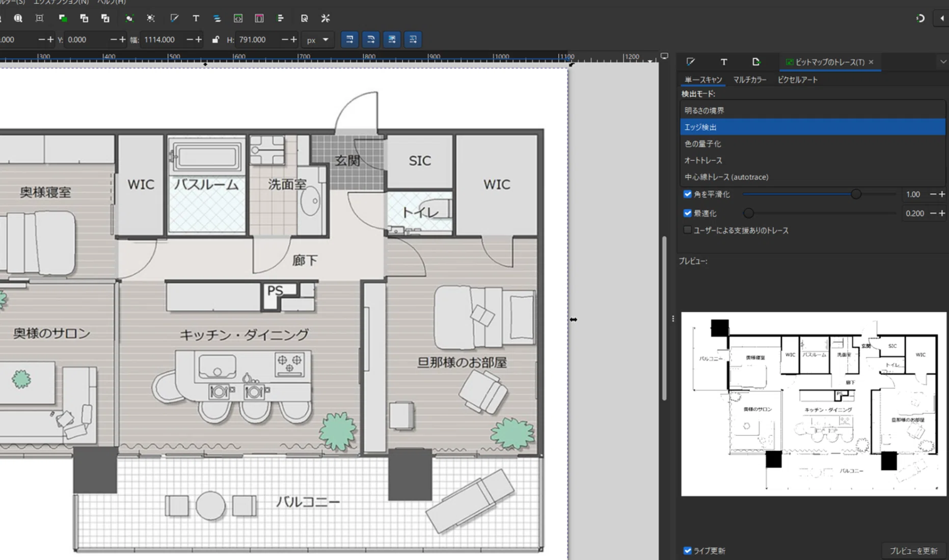This screenshot has width=949, height=560.
Task: Toggle scale stroke width button
Action: 349,39
